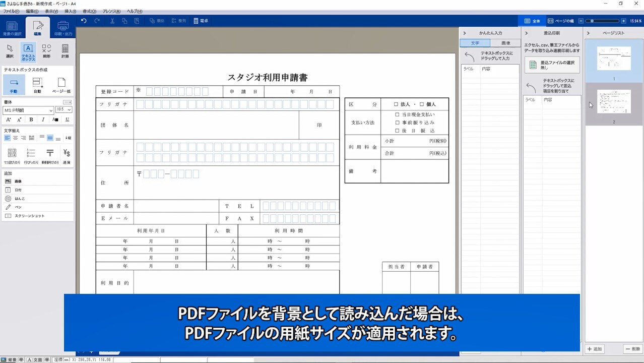The width and height of the screenshot is (644, 363).
Task: Click 削除 button to delete page
Action: [632, 349]
